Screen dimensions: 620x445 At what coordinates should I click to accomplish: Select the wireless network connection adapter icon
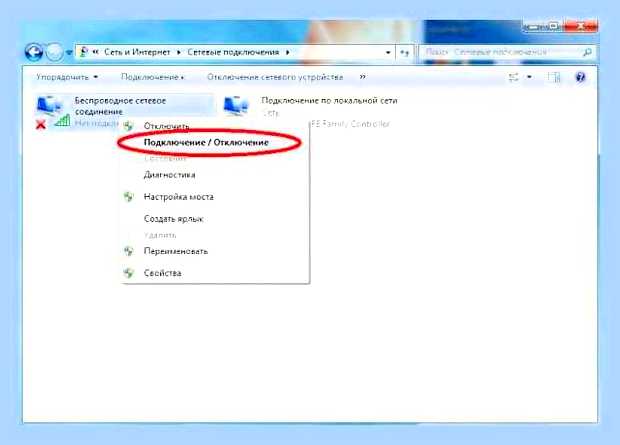click(49, 106)
